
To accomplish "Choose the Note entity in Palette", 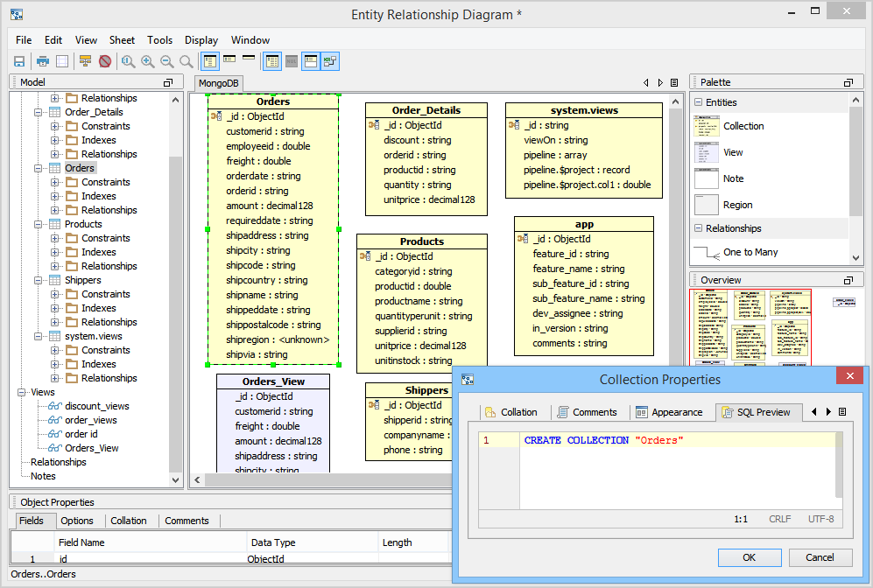I will (x=733, y=178).
